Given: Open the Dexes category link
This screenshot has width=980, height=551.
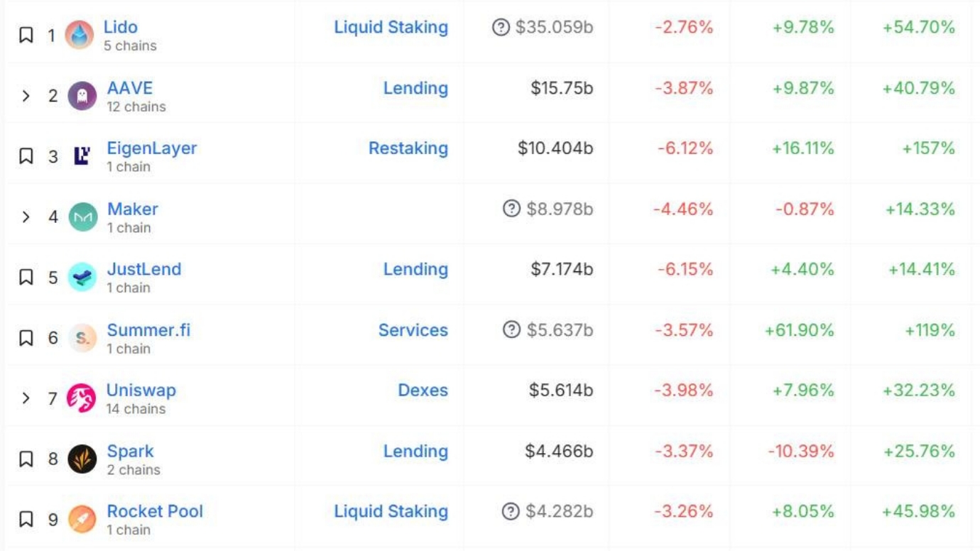Looking at the screenshot, I should pyautogui.click(x=423, y=391).
